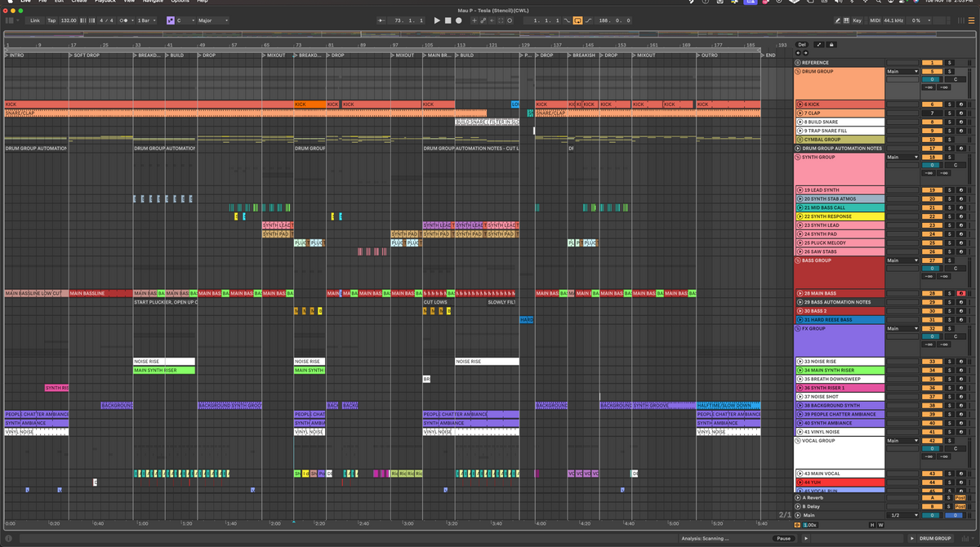Click the Capture MIDI icon
This screenshot has height=547, width=980.
click(483, 20)
